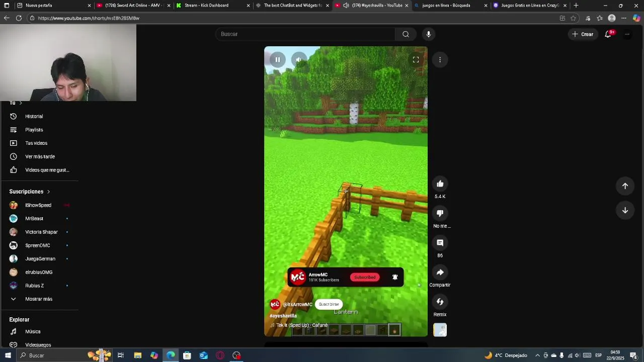
Task: Open the volume control in tray
Action: 577,355
